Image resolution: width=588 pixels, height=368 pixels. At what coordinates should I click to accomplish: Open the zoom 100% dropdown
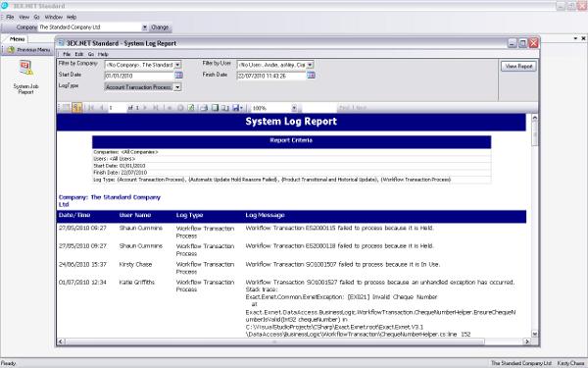pos(294,108)
